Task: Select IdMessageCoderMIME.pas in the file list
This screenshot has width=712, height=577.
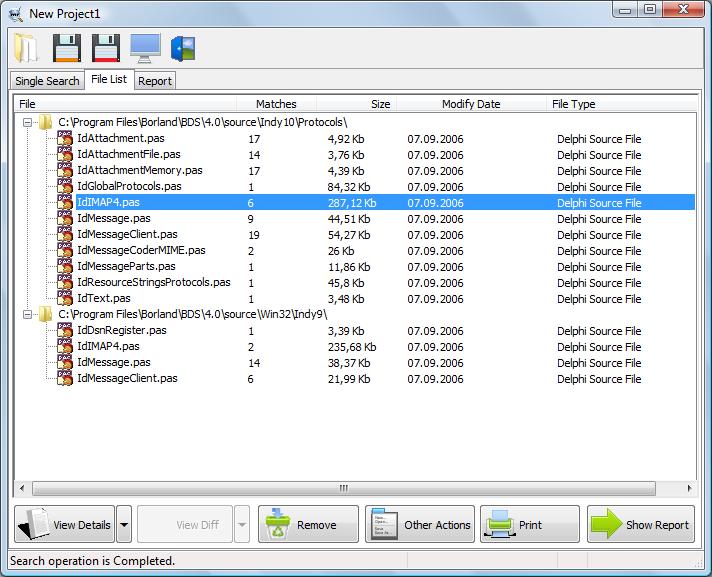Action: 141,251
